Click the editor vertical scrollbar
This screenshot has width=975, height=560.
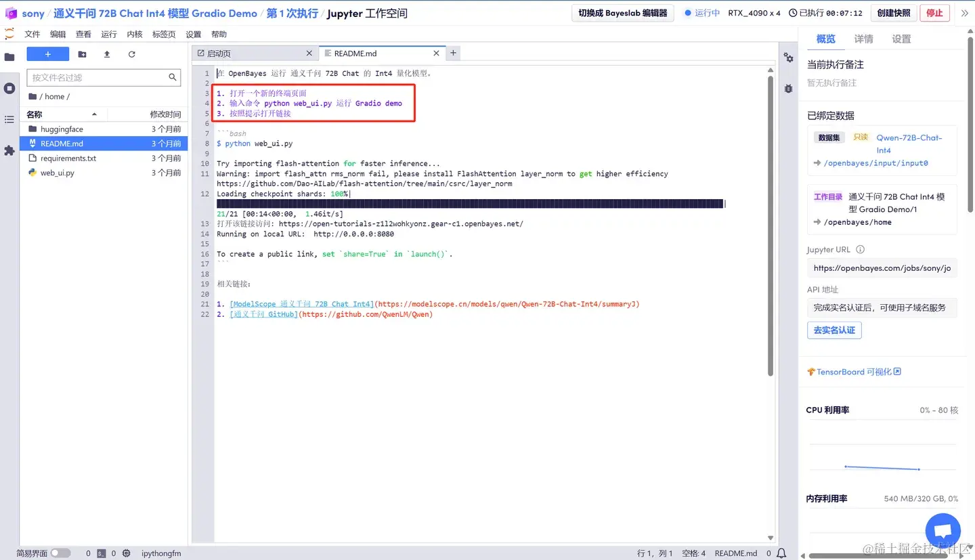click(x=770, y=225)
